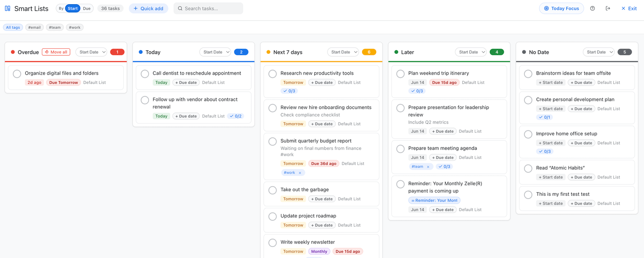Complete Update project roadmap task
644x258 pixels.
(x=273, y=217)
